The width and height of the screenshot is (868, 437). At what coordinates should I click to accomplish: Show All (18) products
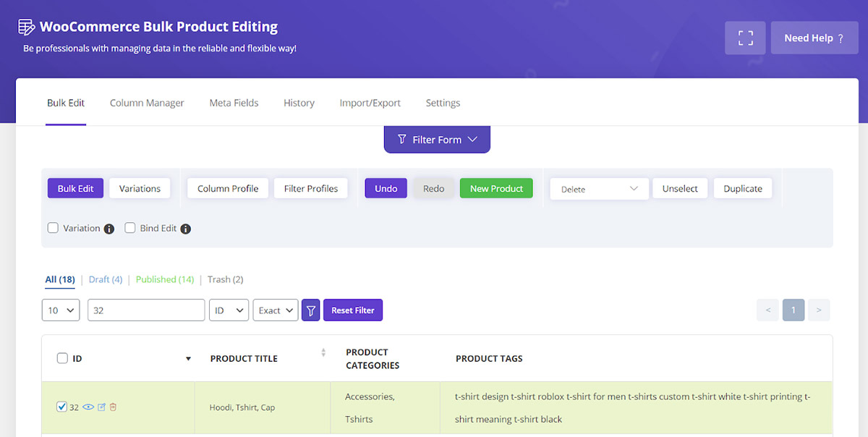point(60,279)
